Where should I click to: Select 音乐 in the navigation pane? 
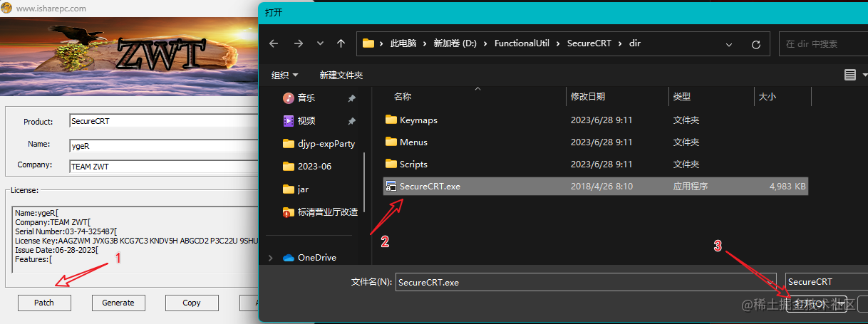point(306,98)
